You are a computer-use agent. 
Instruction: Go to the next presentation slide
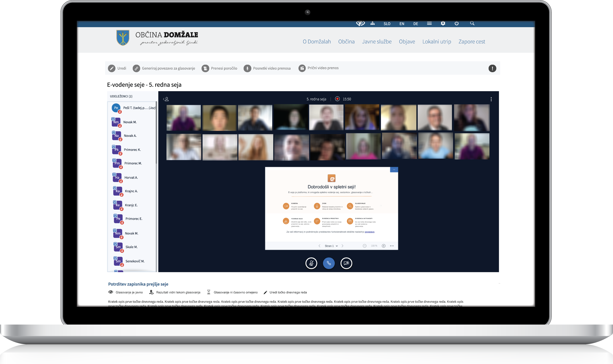coord(343,246)
